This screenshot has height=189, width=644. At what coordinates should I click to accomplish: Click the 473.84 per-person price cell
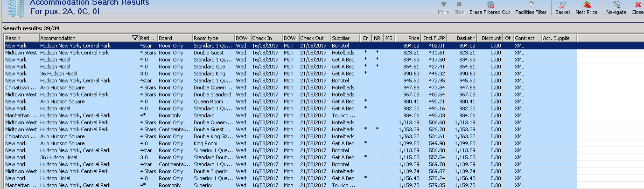pos(434,88)
